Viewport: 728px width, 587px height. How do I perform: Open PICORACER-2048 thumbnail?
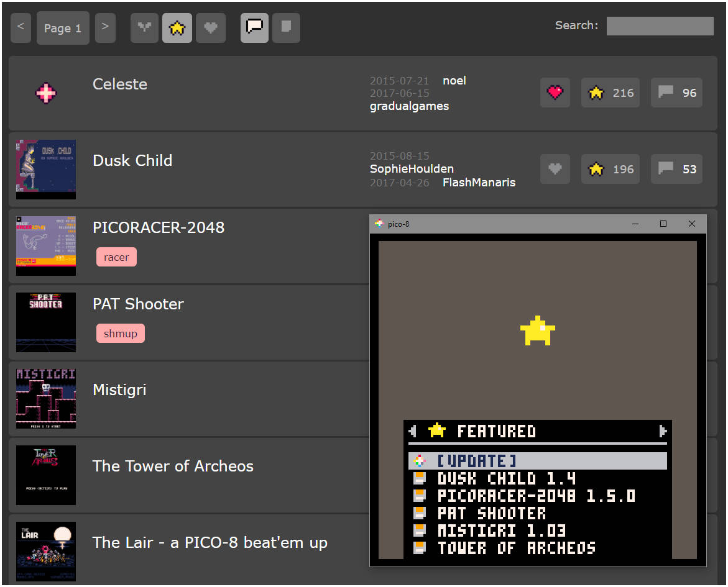(46, 245)
